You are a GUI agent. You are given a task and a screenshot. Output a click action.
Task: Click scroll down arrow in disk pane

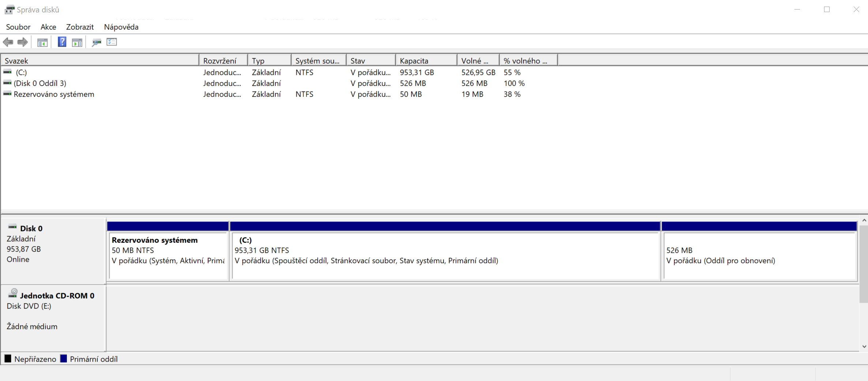coord(864,347)
